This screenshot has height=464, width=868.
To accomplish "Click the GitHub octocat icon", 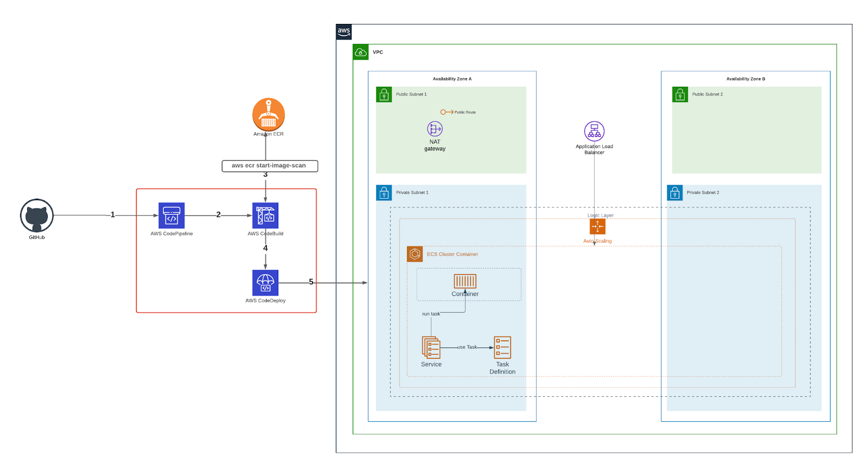I will point(37,216).
